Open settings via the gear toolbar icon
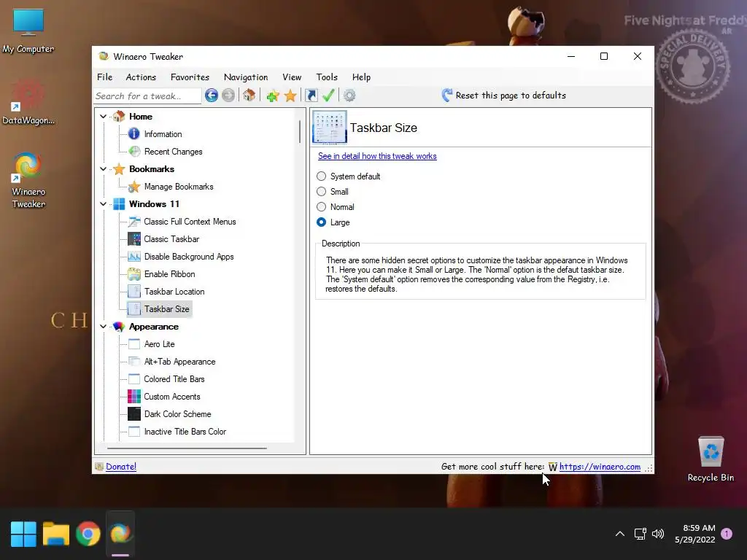 349,96
